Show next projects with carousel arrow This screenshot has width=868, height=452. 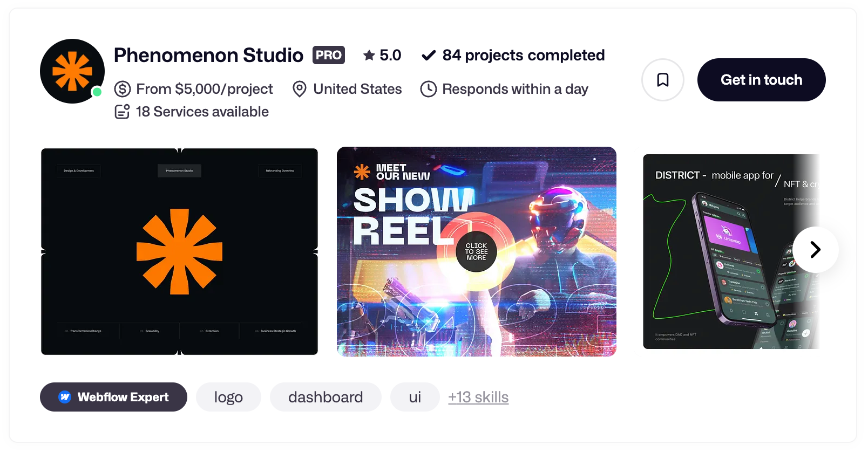[815, 249]
